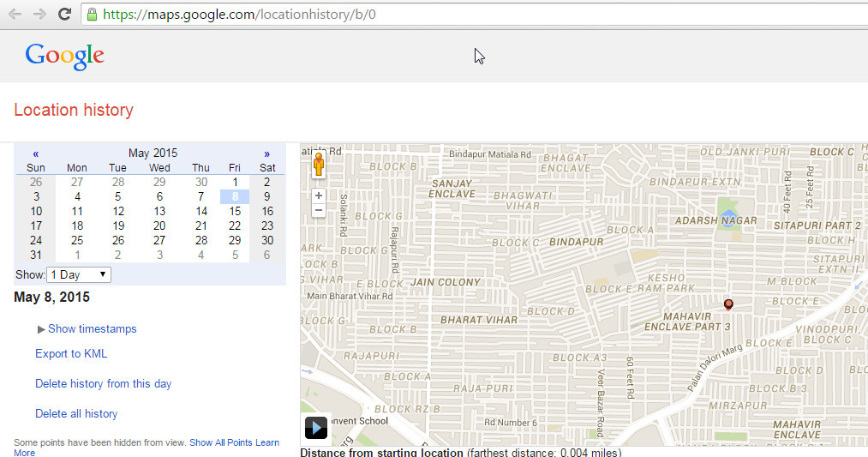Viewport: 868px width, 457px height.
Task: Open the Show 1 Day dropdown
Action: pyautogui.click(x=79, y=274)
